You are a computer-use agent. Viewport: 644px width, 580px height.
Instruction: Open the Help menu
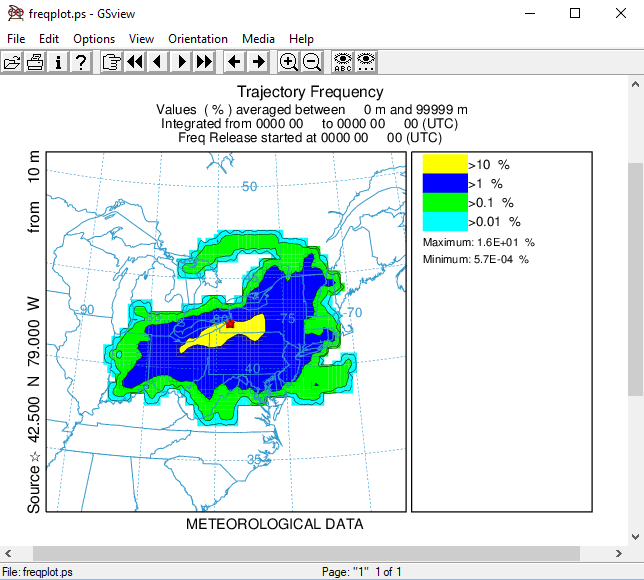pos(301,39)
